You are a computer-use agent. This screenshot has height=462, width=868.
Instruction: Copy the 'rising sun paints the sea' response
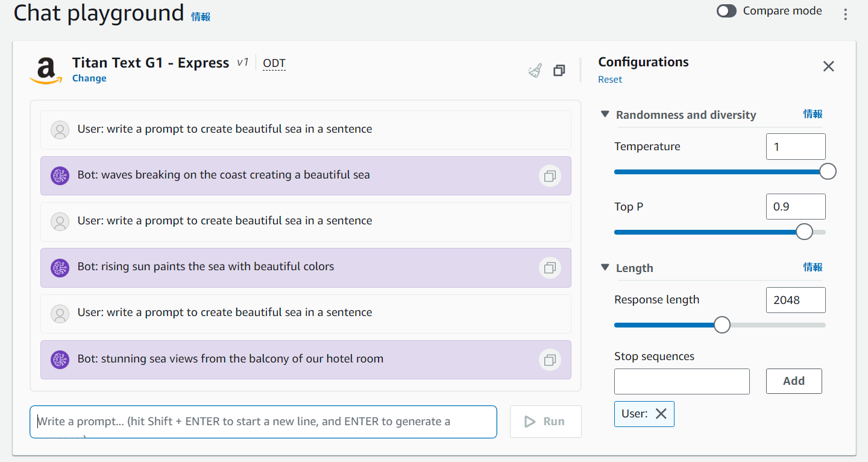click(550, 268)
